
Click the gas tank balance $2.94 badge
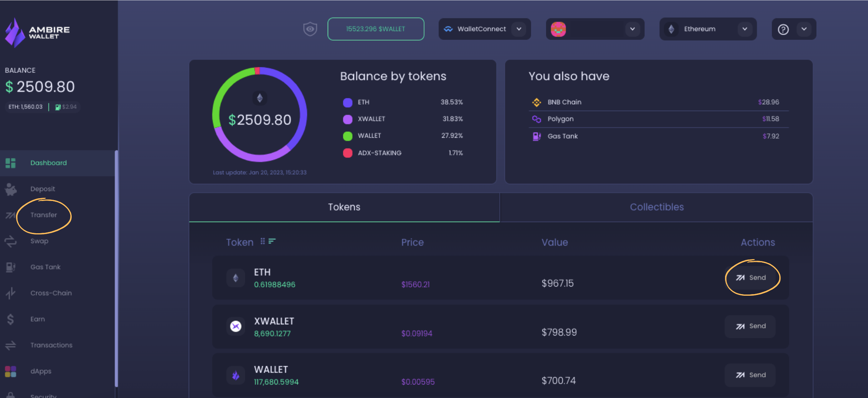point(66,107)
